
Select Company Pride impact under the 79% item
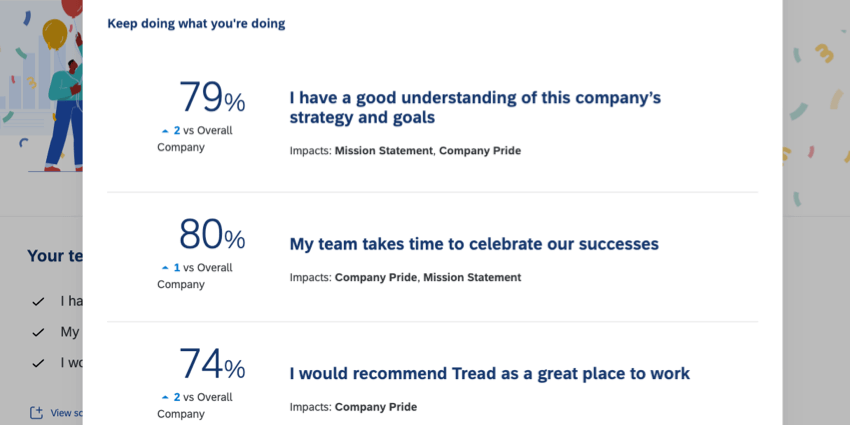click(480, 151)
